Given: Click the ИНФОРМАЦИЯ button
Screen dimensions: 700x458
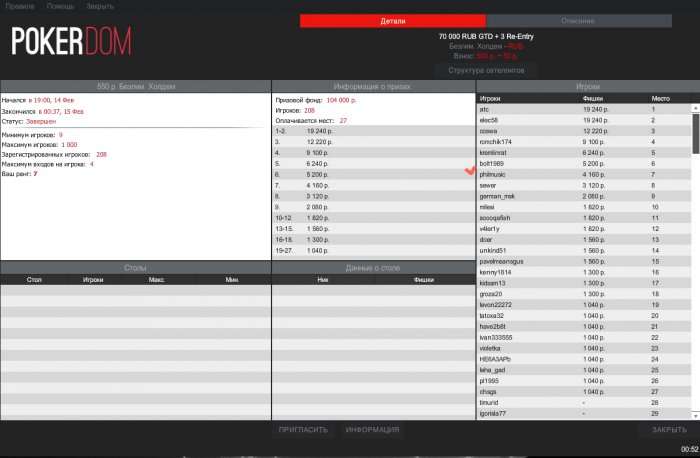Looking at the screenshot, I should (x=372, y=430).
